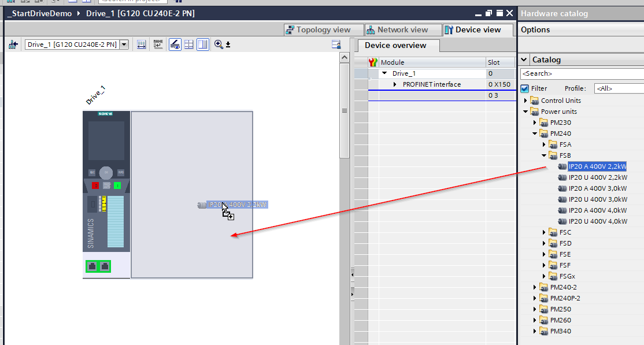Select IP20 U 400V 4,0kW catalog item
This screenshot has height=345, width=644.
(598, 221)
